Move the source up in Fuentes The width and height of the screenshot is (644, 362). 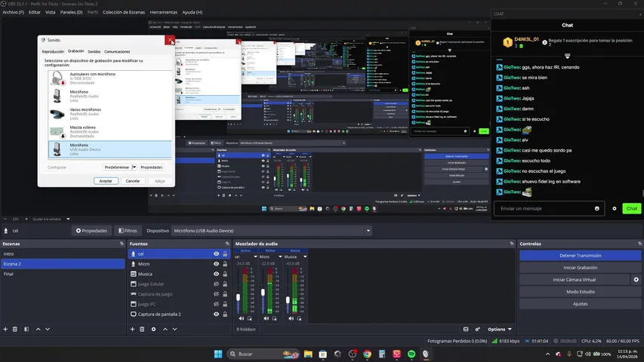(165, 329)
